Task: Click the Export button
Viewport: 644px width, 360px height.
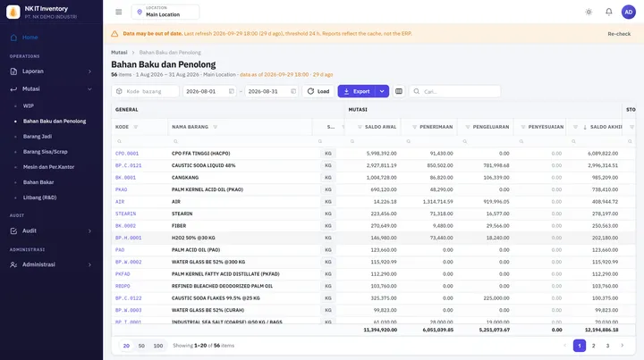Action: [x=357, y=91]
